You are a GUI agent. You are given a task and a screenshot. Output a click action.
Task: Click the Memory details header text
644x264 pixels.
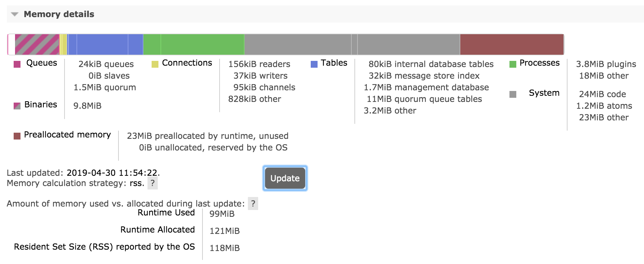[60, 14]
